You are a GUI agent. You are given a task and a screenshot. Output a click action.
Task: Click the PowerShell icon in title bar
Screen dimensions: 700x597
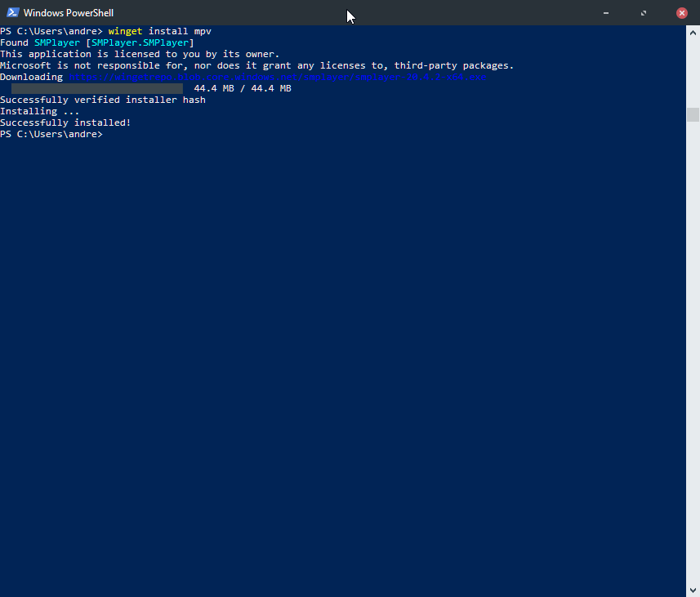(12, 12)
